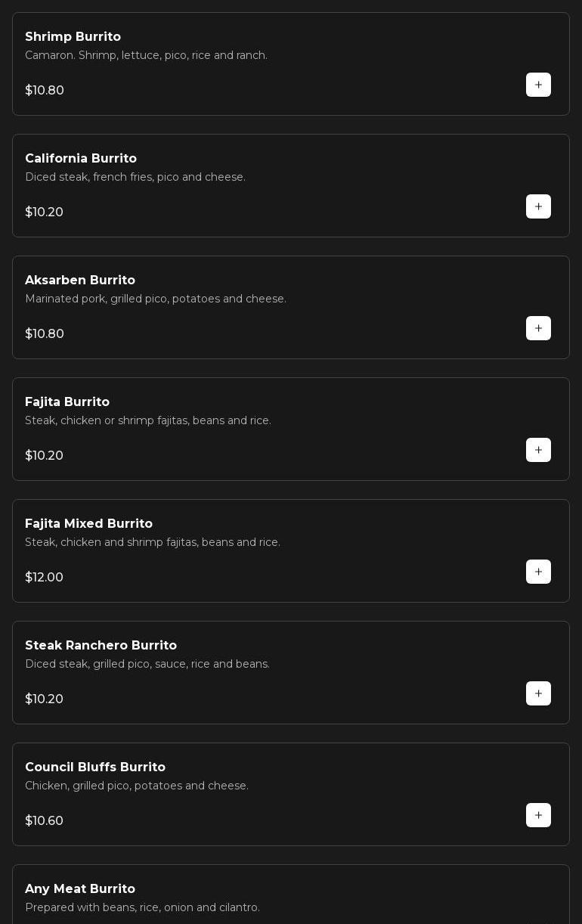Add California Burrito using the plus icon

pos(538,206)
